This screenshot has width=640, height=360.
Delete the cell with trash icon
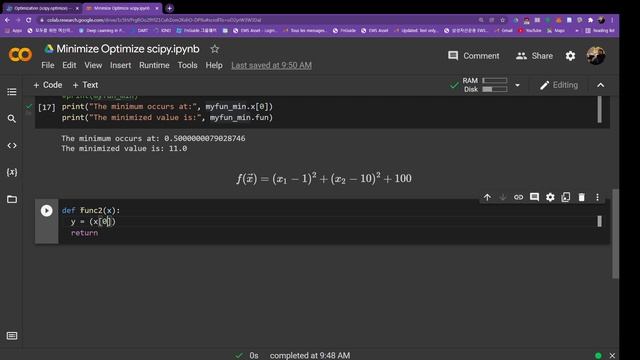[x=582, y=198]
